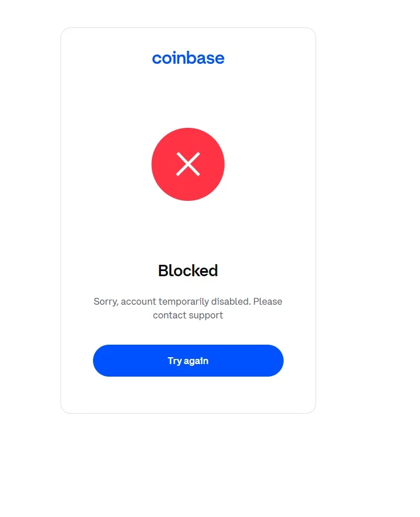Click the "contact support" text line
This screenshot has height=517, width=420.
coord(188,315)
